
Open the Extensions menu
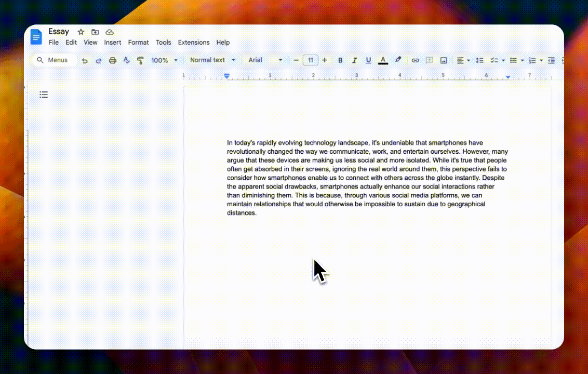click(x=194, y=42)
